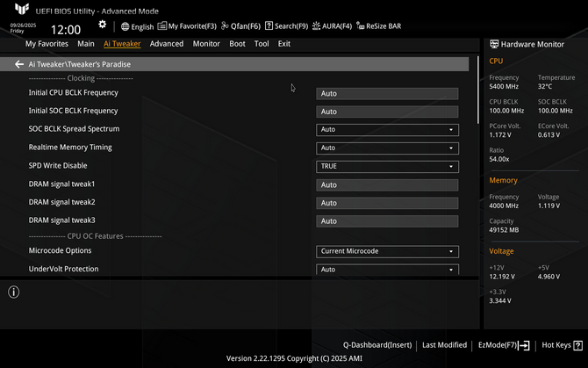The width and height of the screenshot is (588, 368).
Task: Open My Favorite(F3) list
Action: (187, 26)
